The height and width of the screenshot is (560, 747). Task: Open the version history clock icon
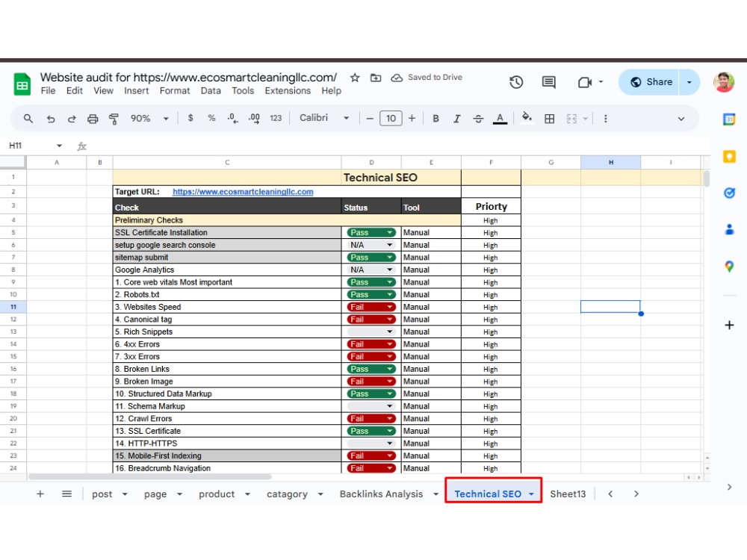click(x=516, y=82)
